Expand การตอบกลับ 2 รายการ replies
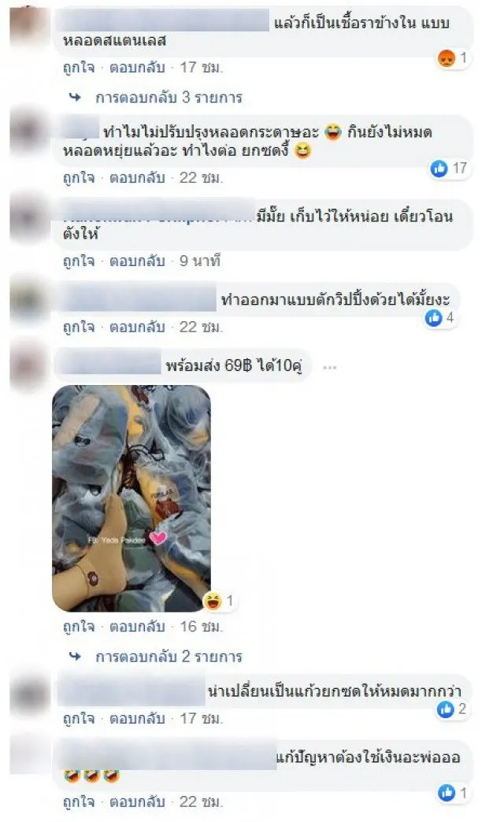Image resolution: width=504 pixels, height=822 pixels. 169,657
